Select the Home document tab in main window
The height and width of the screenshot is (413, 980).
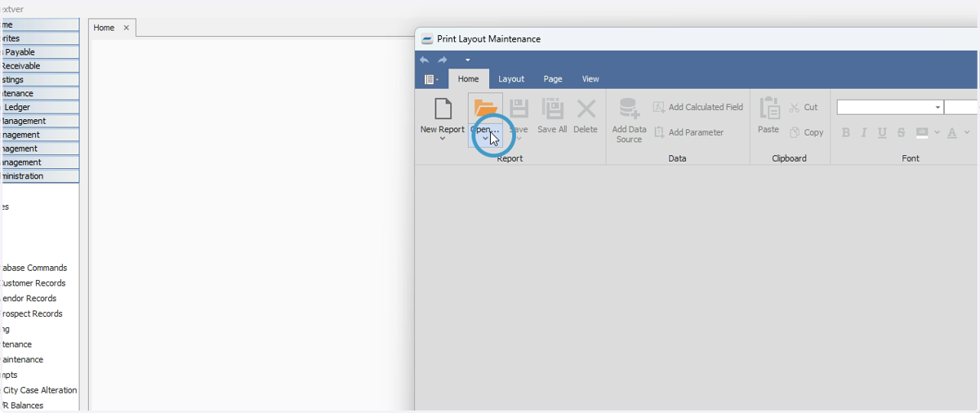(x=105, y=28)
